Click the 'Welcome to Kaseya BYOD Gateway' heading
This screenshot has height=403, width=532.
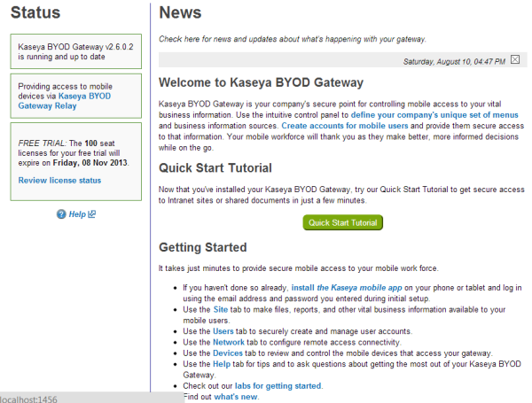(261, 82)
